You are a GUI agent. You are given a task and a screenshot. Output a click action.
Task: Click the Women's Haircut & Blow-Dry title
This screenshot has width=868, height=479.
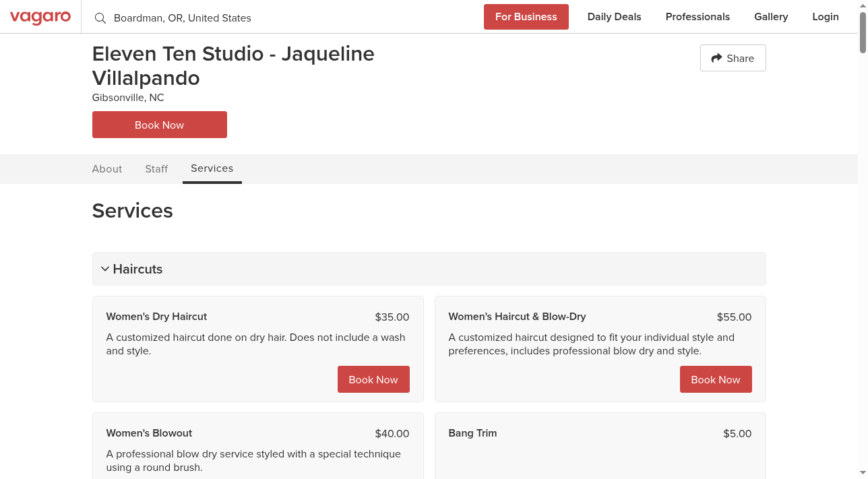(x=517, y=317)
